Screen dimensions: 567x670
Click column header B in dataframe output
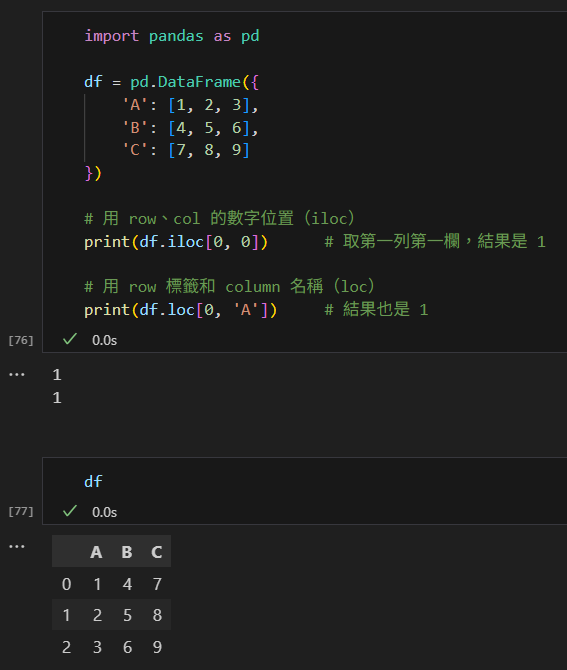(x=127, y=552)
